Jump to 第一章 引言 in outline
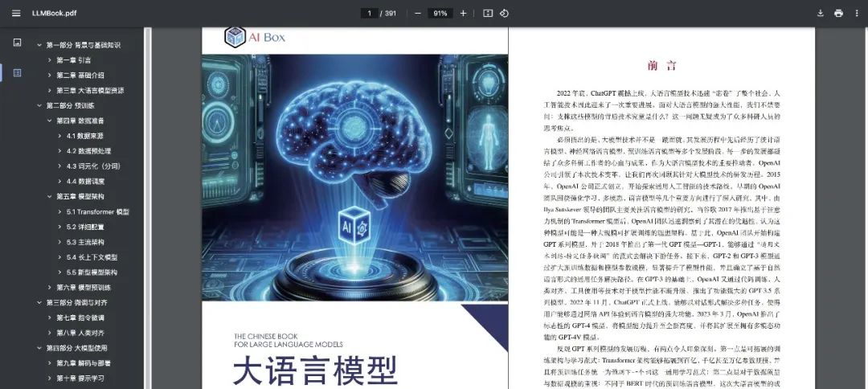 [74, 60]
